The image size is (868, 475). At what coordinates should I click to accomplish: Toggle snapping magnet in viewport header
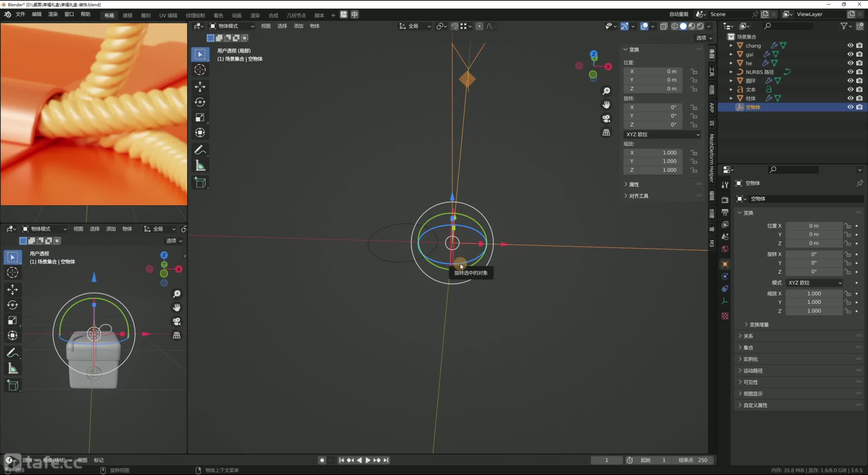click(x=454, y=26)
